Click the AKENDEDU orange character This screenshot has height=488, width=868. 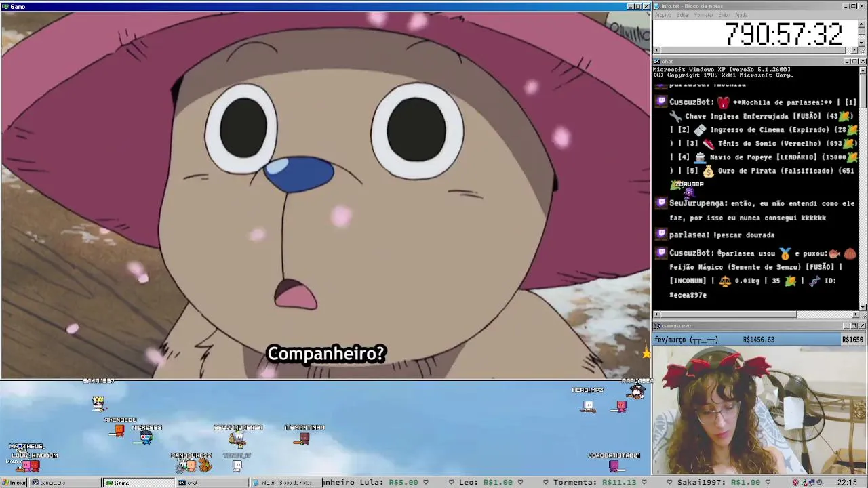[x=119, y=430]
